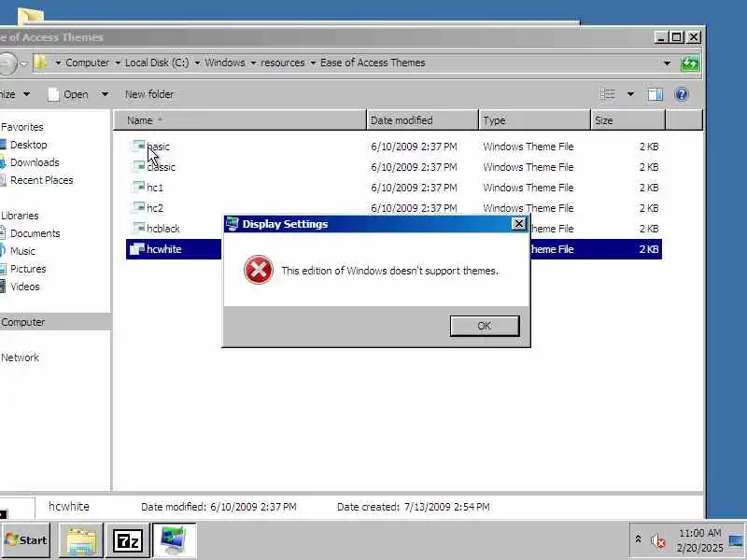Click the folder icon in address bar
747x560 pixels.
point(41,63)
